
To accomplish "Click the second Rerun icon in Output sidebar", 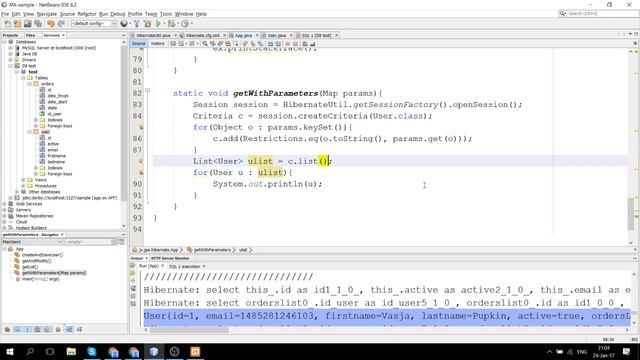I will (x=133, y=273).
